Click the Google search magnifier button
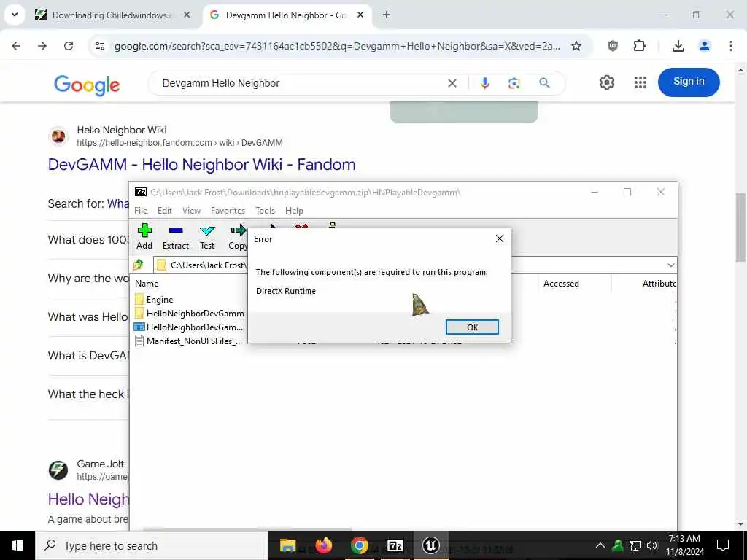This screenshot has width=747, height=560. (x=544, y=83)
